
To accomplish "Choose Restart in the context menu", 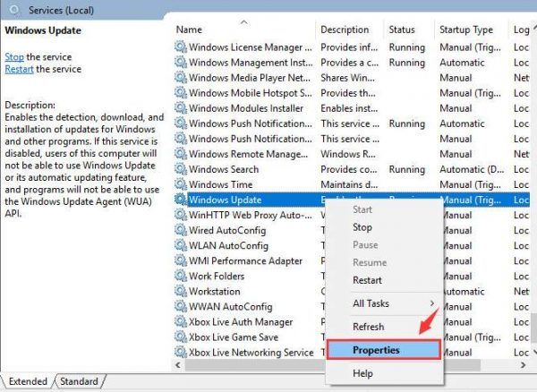I will tap(367, 280).
